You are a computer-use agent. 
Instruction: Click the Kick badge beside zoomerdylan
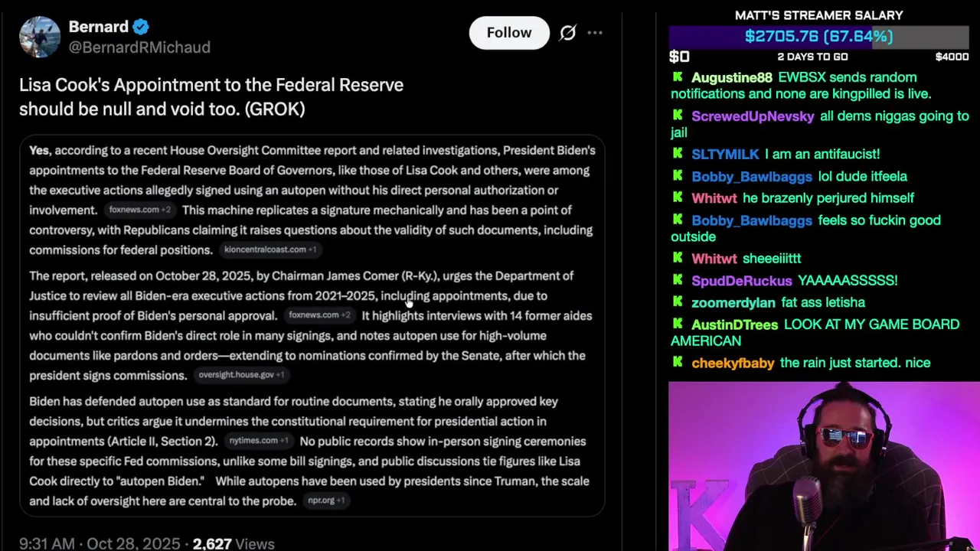click(678, 302)
